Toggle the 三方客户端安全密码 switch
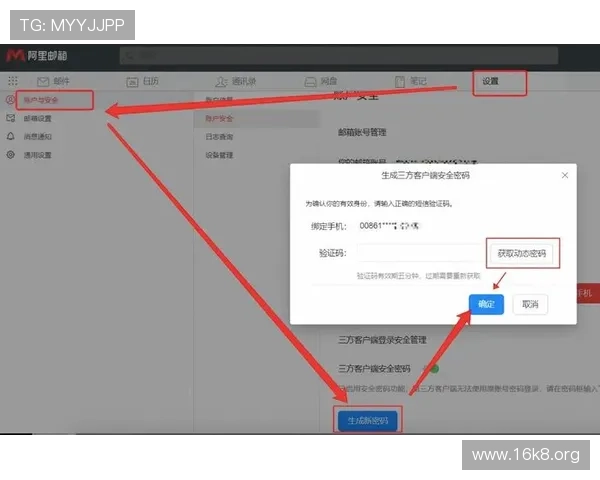The image size is (600, 480). click(x=431, y=369)
